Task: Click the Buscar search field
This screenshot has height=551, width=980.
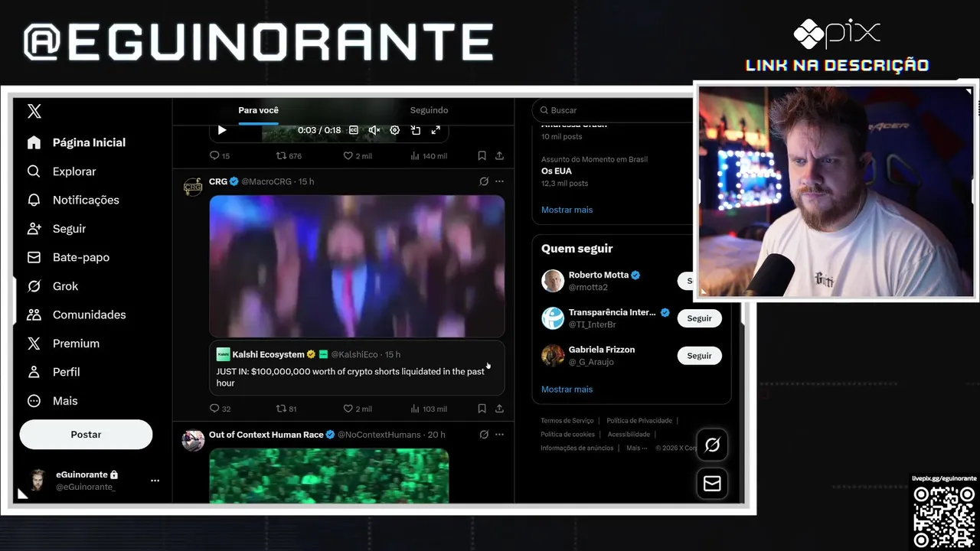Action: click(x=612, y=110)
